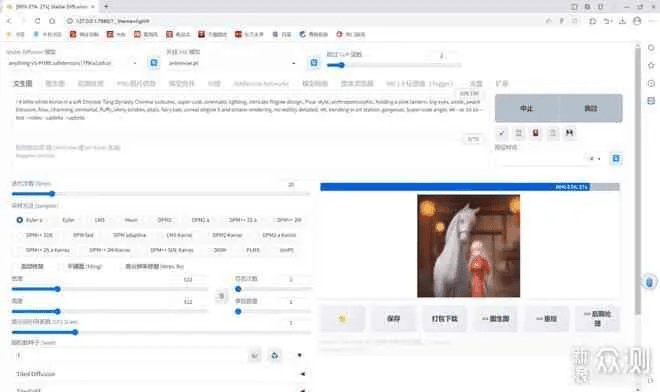Open the PNG图片信息 tab

tap(136, 83)
